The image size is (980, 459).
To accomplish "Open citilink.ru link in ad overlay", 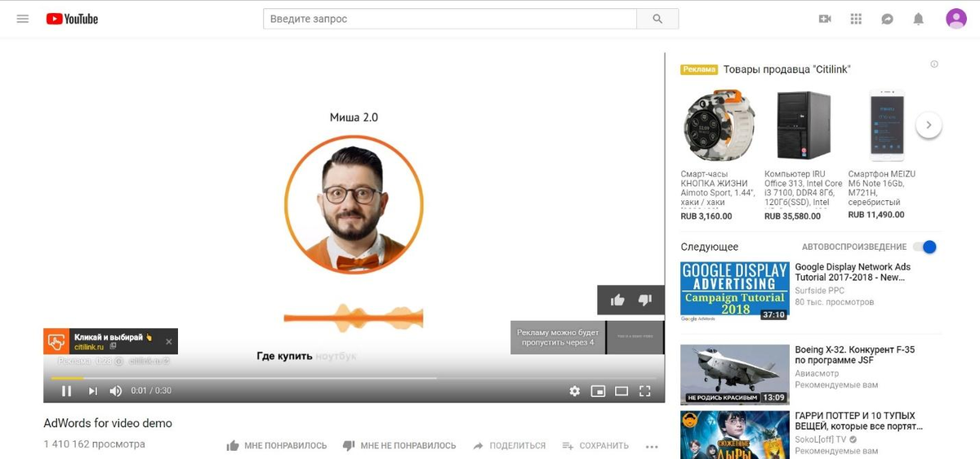I will (x=90, y=347).
